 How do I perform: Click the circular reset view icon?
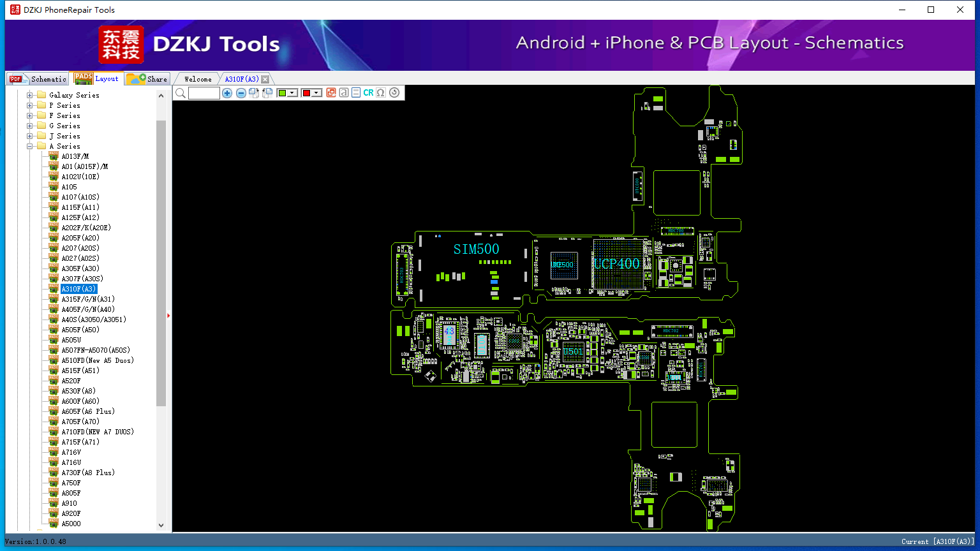pos(394,93)
